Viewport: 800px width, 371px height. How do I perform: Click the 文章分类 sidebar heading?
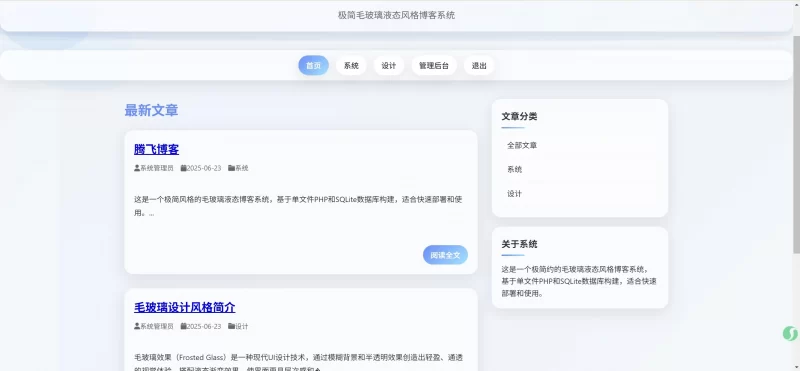519,116
